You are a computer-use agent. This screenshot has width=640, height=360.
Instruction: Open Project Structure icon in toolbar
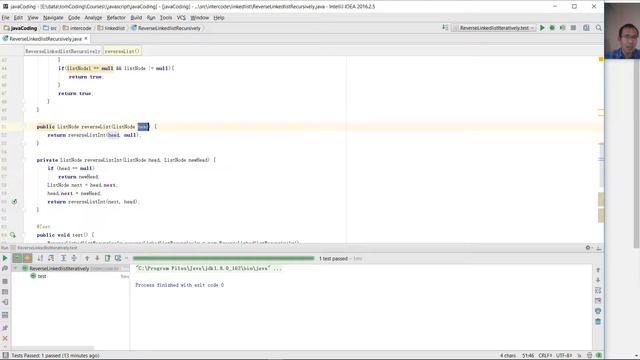click(x=586, y=28)
